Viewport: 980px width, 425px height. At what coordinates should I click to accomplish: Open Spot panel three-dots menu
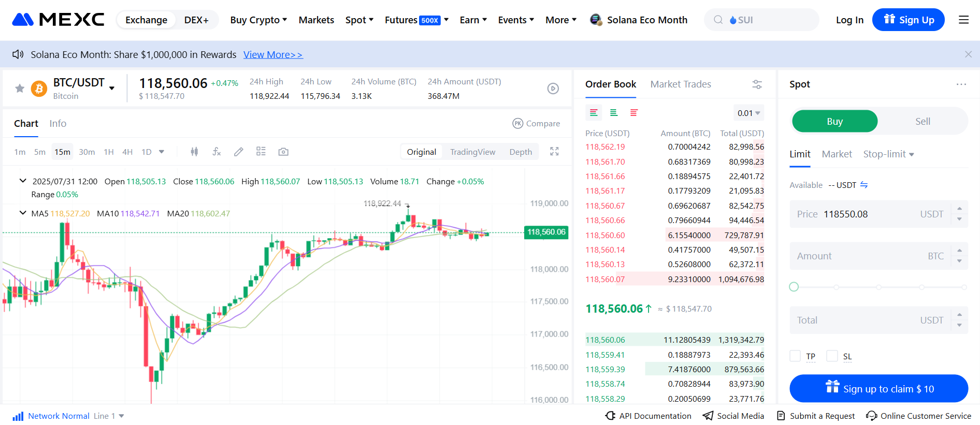tap(961, 84)
